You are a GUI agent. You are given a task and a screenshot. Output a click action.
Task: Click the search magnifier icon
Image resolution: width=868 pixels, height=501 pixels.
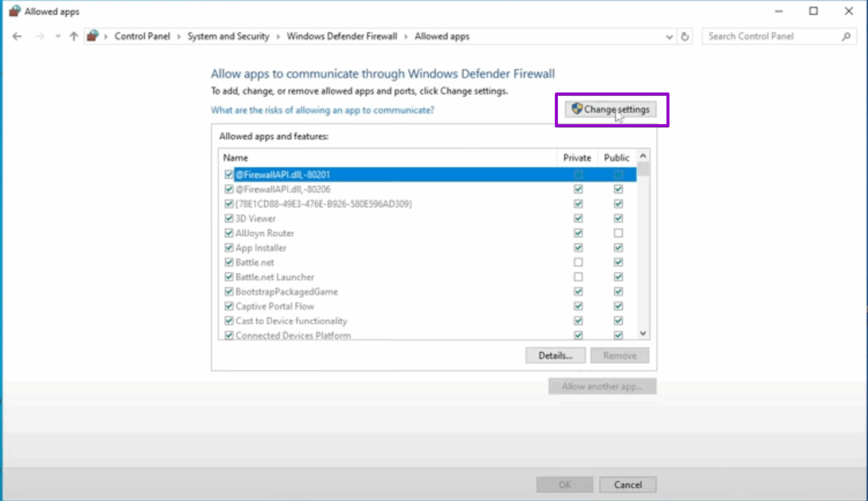click(x=845, y=36)
